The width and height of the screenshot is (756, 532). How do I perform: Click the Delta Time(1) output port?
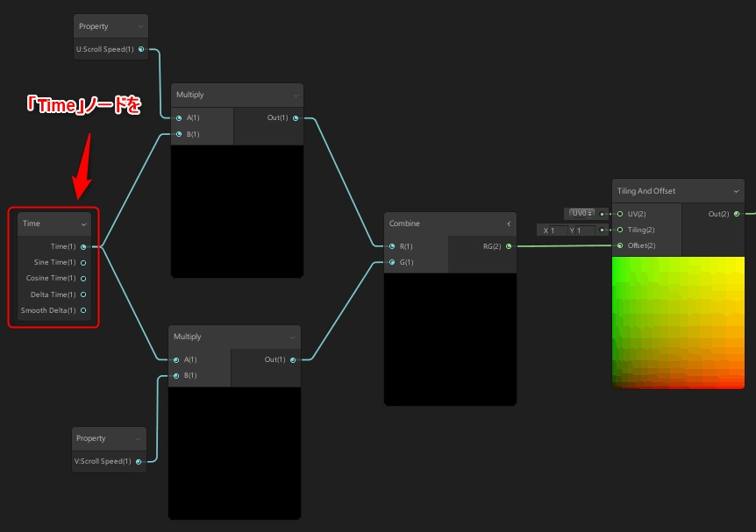[83, 294]
